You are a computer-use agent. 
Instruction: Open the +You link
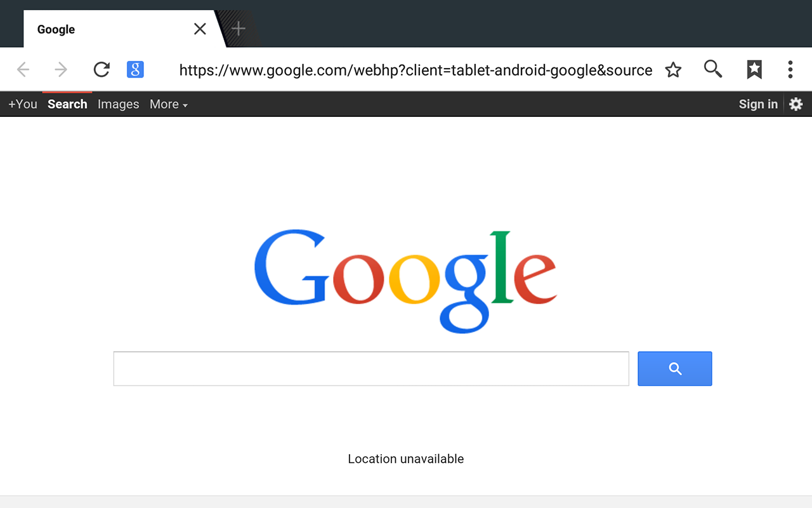click(23, 104)
